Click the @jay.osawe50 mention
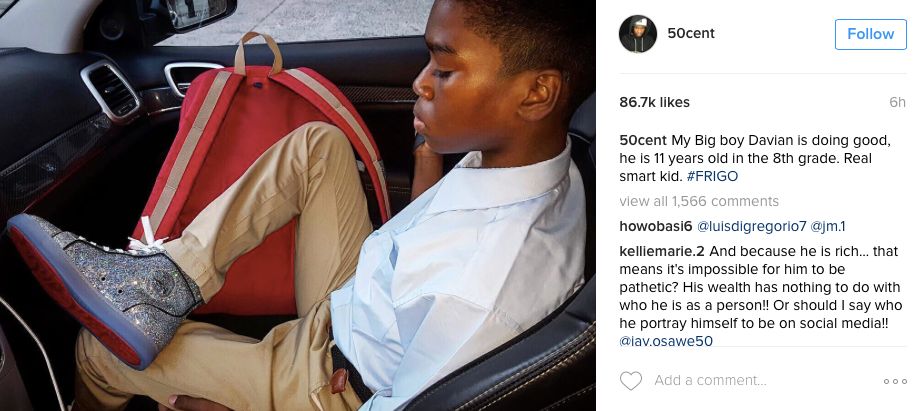The height and width of the screenshot is (411, 921). pos(666,341)
